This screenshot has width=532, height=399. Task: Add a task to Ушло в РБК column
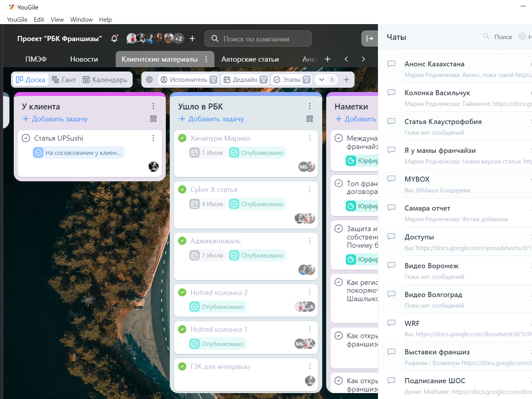coord(212,119)
